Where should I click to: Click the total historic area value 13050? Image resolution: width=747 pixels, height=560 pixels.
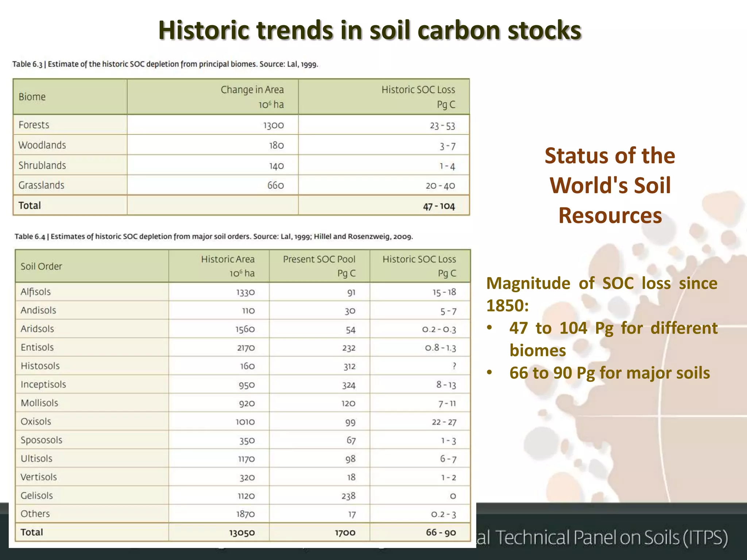click(x=242, y=533)
